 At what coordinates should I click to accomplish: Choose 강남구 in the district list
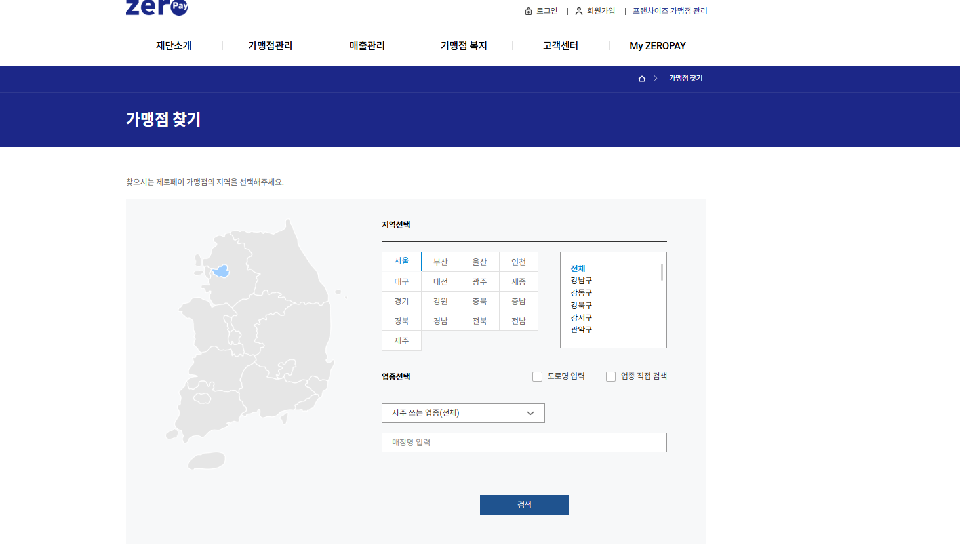point(581,281)
